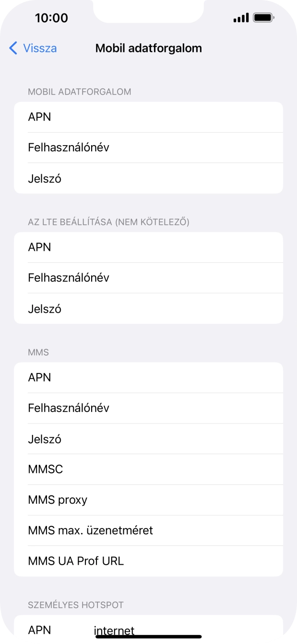Click the Jelszó field under MMS
Viewport: 297px width, 644px height.
148,439
